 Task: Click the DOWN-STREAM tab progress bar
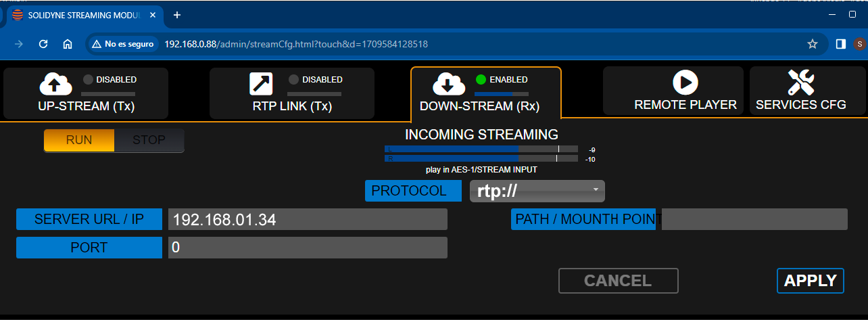(x=502, y=93)
